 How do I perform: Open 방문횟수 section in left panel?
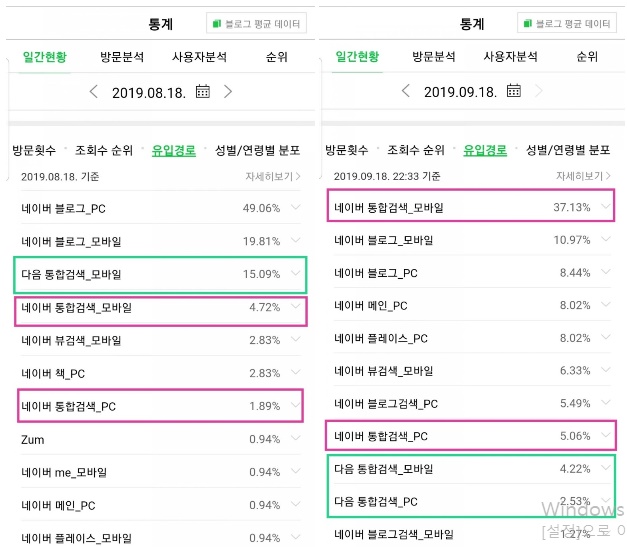coord(34,150)
